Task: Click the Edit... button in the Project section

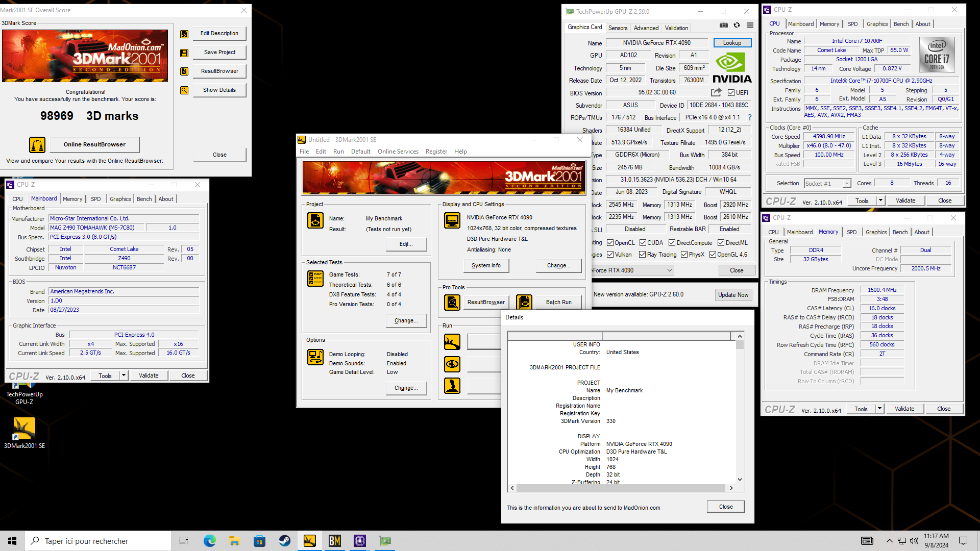Action: 406,244
